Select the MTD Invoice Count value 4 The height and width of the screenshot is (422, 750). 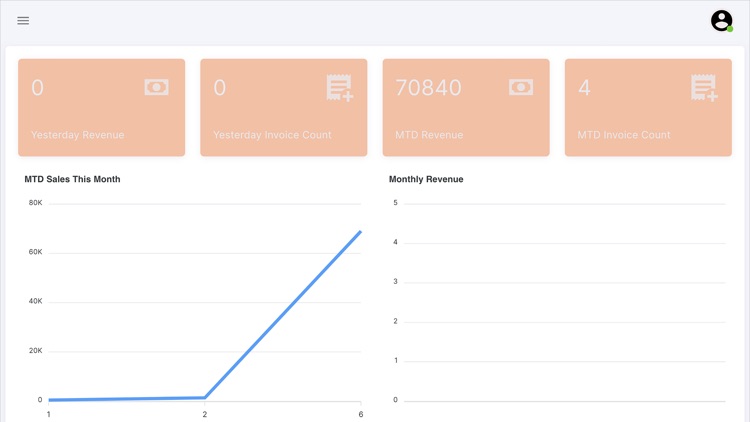click(x=584, y=88)
